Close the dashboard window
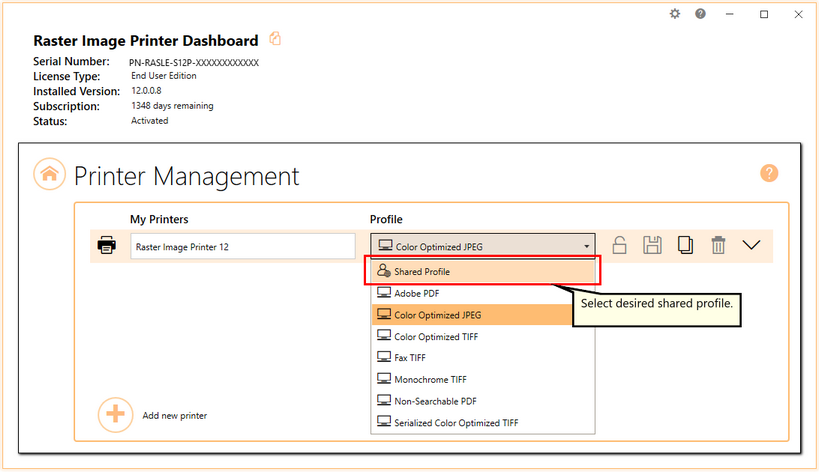The width and height of the screenshot is (819, 472). pos(798,14)
